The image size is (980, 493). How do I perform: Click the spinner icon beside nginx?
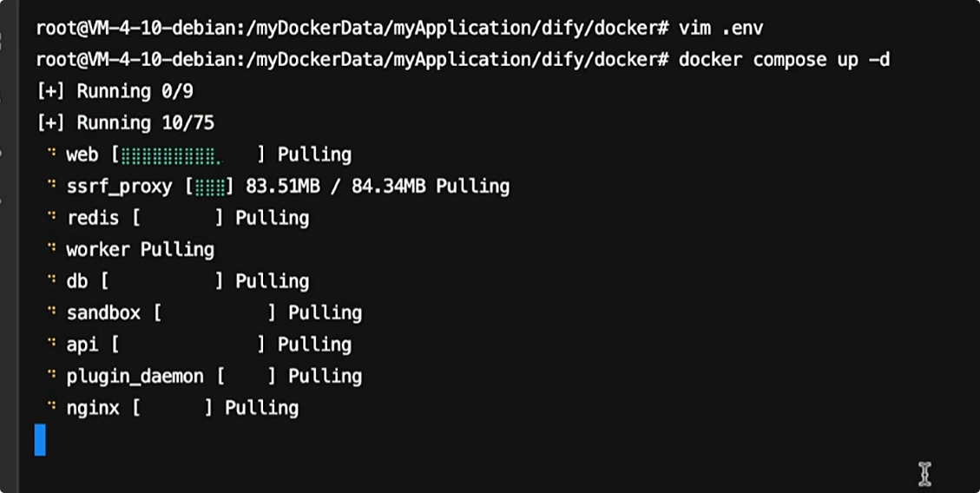tap(52, 407)
